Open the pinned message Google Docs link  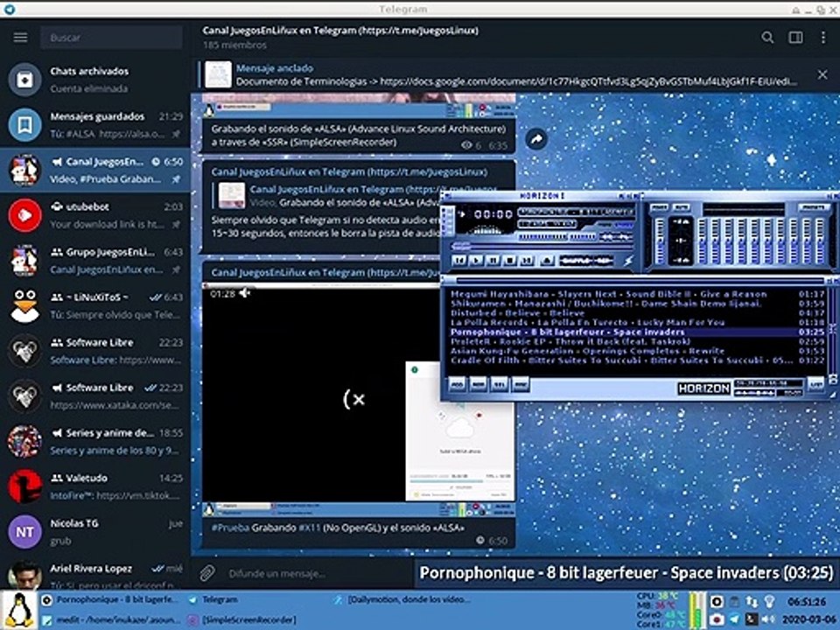click(588, 82)
